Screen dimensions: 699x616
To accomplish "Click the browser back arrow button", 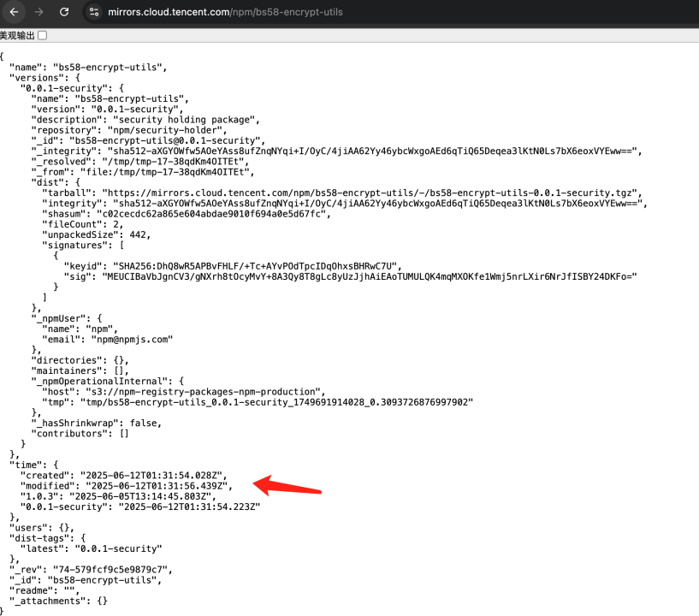I will click(14, 13).
